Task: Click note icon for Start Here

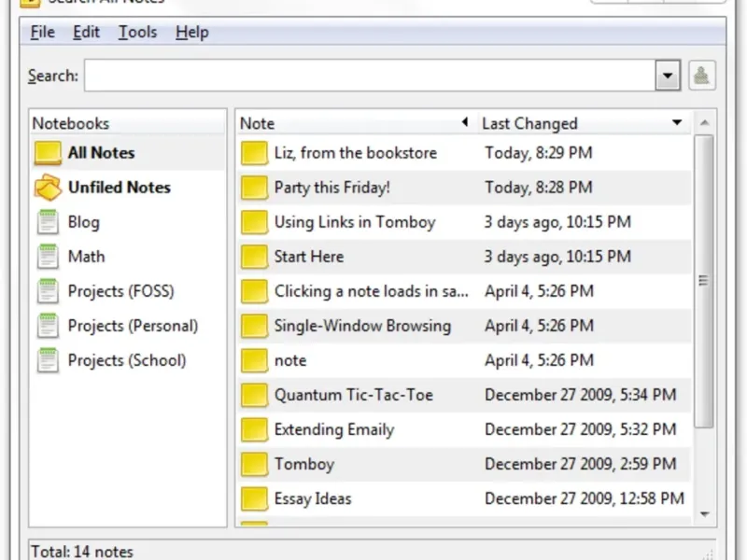Action: coord(254,257)
